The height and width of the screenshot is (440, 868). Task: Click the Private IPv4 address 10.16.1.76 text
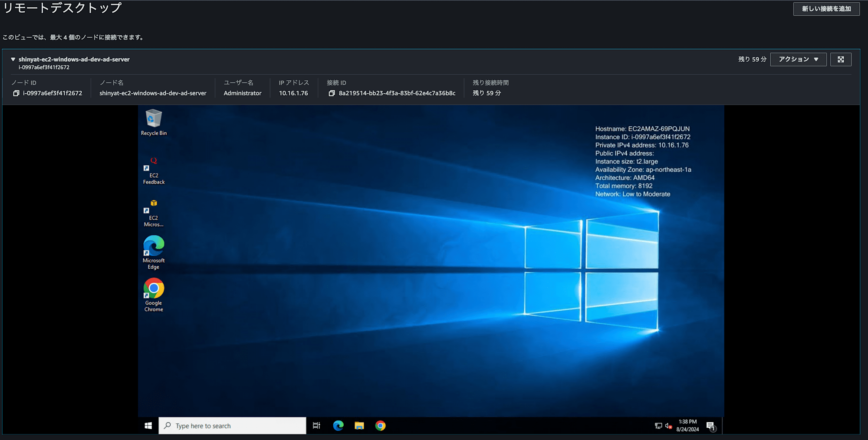click(642, 145)
